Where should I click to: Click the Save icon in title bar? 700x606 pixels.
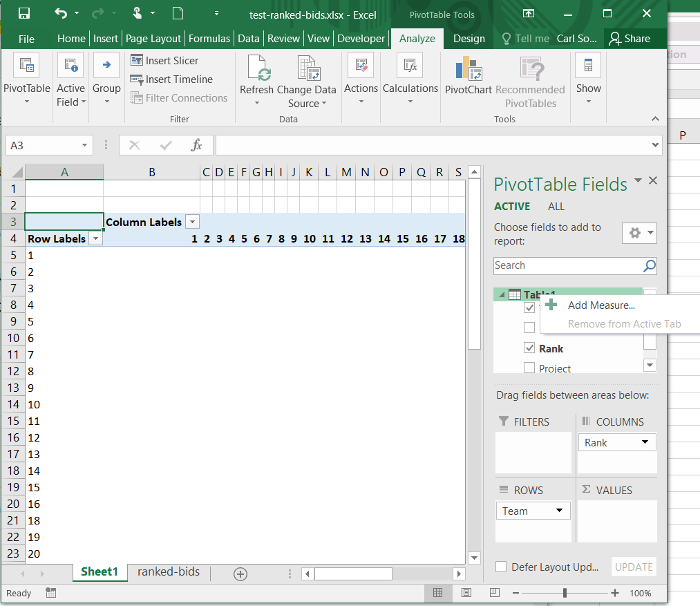tap(24, 13)
